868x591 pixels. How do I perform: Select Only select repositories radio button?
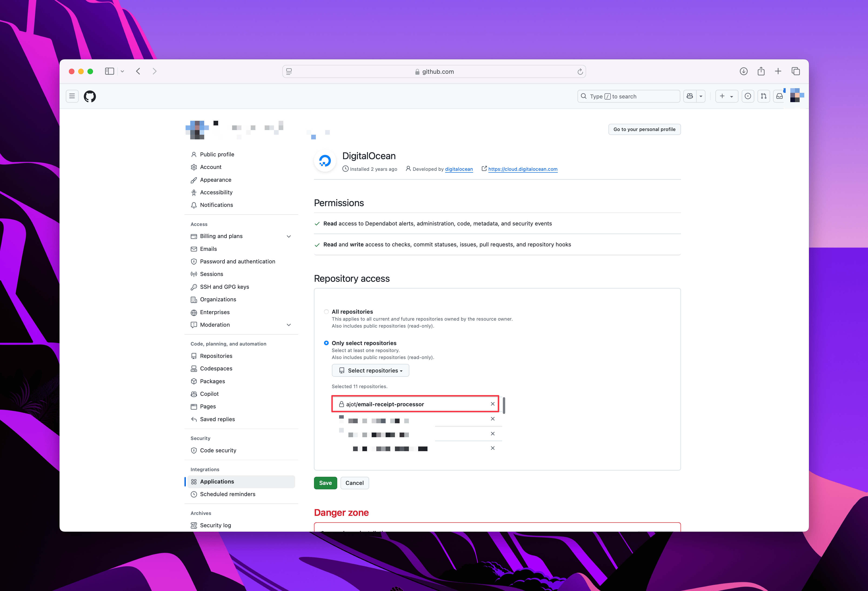tap(327, 343)
